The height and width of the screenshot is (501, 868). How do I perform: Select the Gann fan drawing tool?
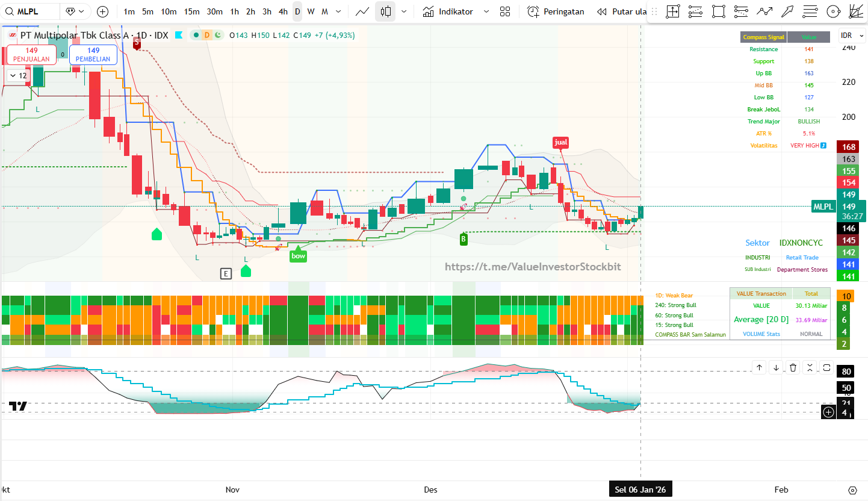click(855, 11)
